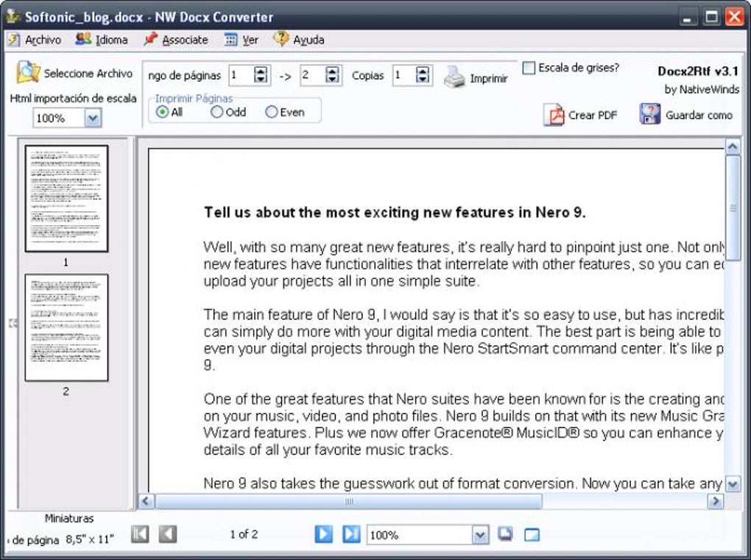The height and width of the screenshot is (560, 751).
Task: Click the Guardar como label
Action: point(699,116)
